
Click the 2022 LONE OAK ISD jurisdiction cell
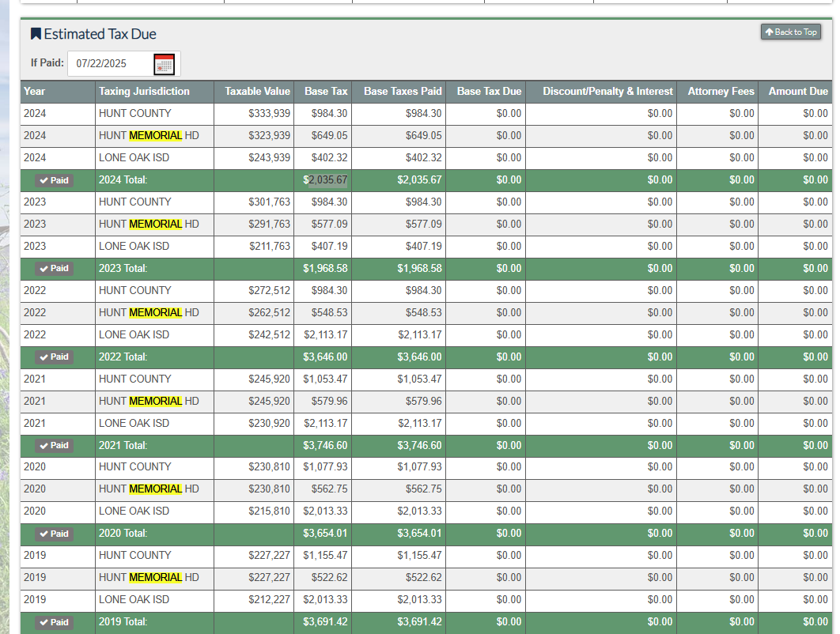click(134, 335)
